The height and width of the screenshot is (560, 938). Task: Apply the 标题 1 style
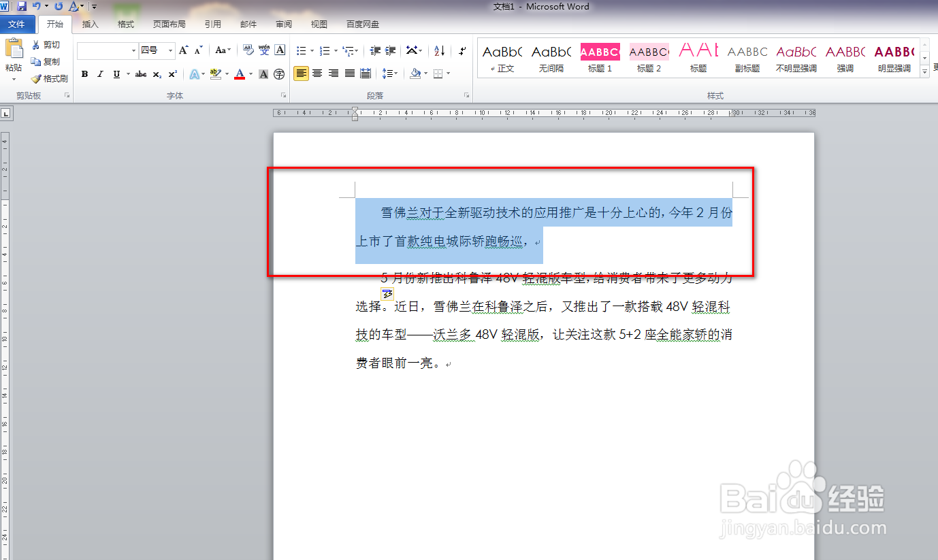click(x=600, y=59)
